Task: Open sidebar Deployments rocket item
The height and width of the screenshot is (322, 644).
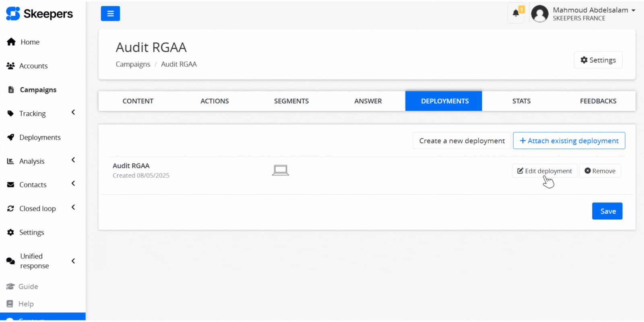Action: 39,138
